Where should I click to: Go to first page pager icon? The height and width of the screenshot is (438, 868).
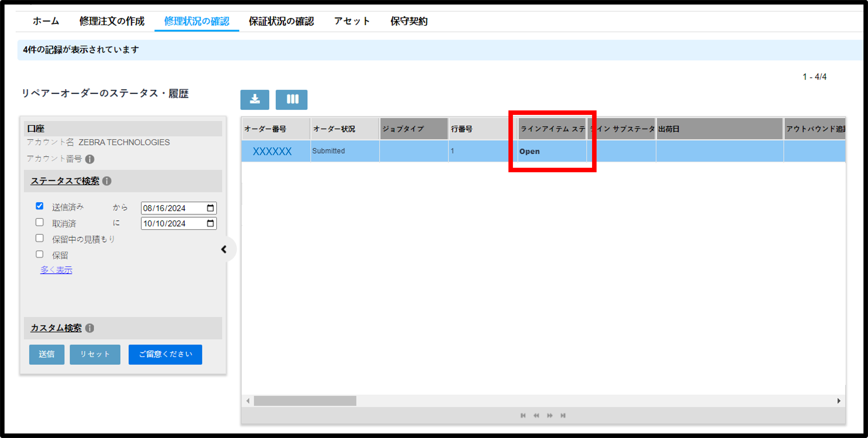click(523, 415)
